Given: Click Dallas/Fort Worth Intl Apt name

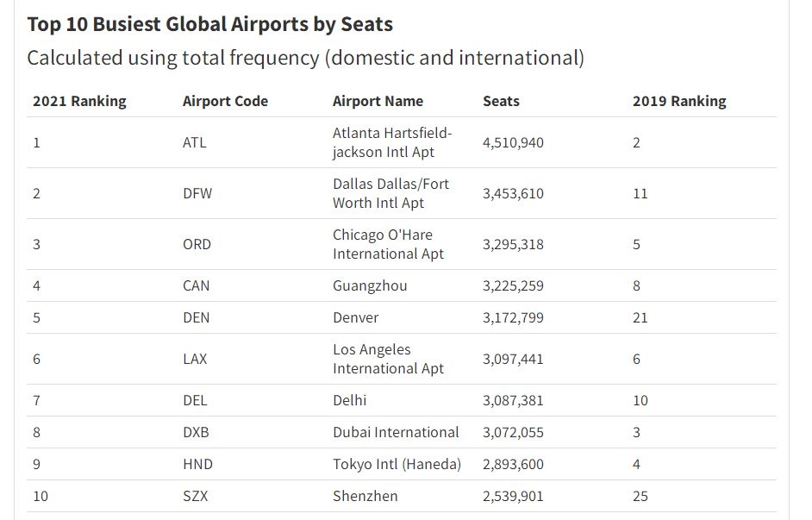Looking at the screenshot, I should pyautogui.click(x=391, y=193).
